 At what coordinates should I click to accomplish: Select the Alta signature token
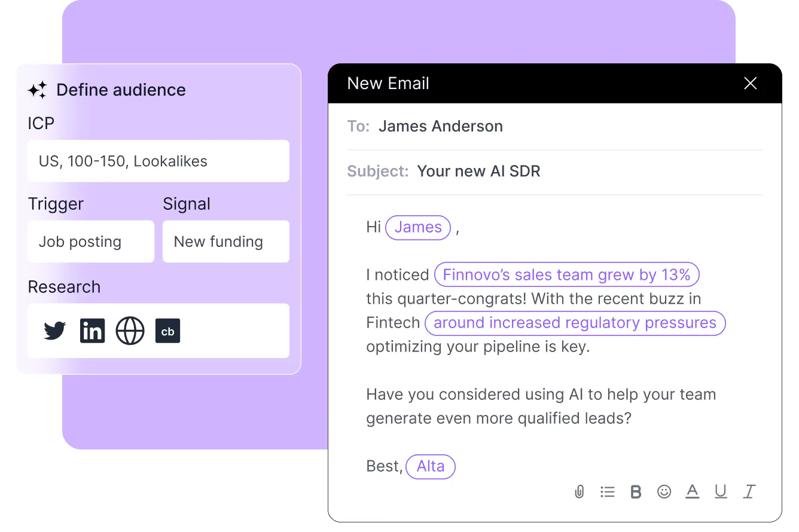tap(430, 466)
